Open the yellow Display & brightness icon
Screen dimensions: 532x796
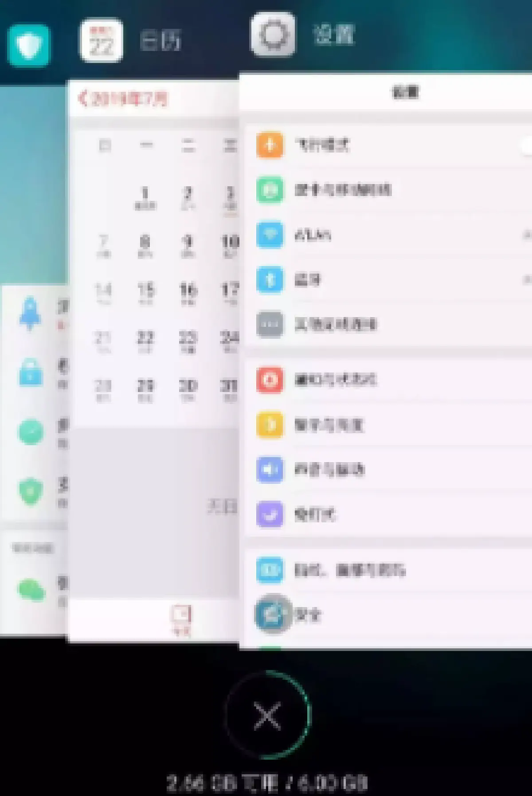pos(270,424)
